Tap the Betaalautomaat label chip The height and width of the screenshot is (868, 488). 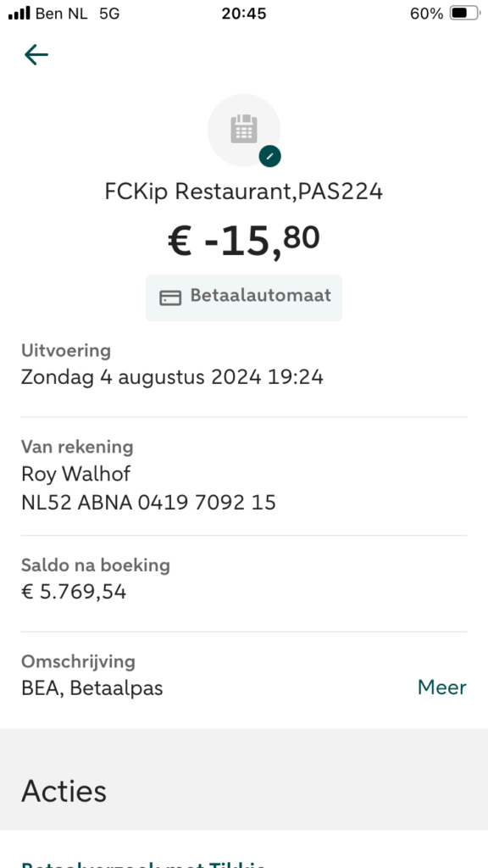click(244, 298)
